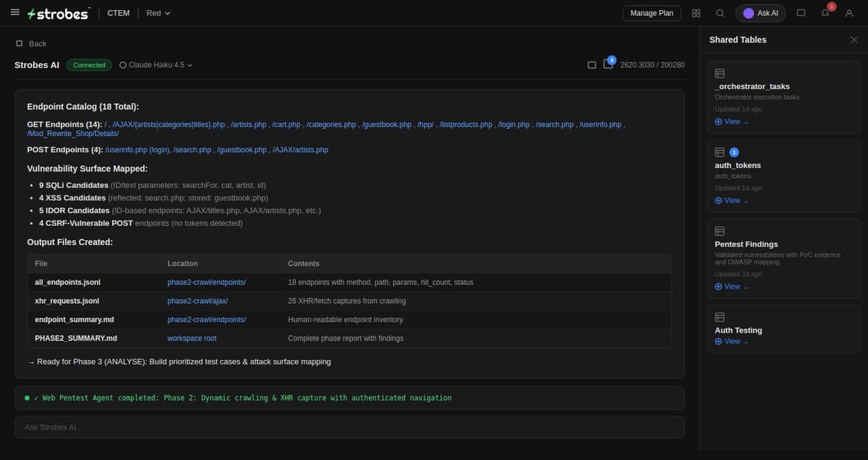The image size is (868, 460).
Task: Click the _orchestrator_tasks table icon
Action: (720, 73)
